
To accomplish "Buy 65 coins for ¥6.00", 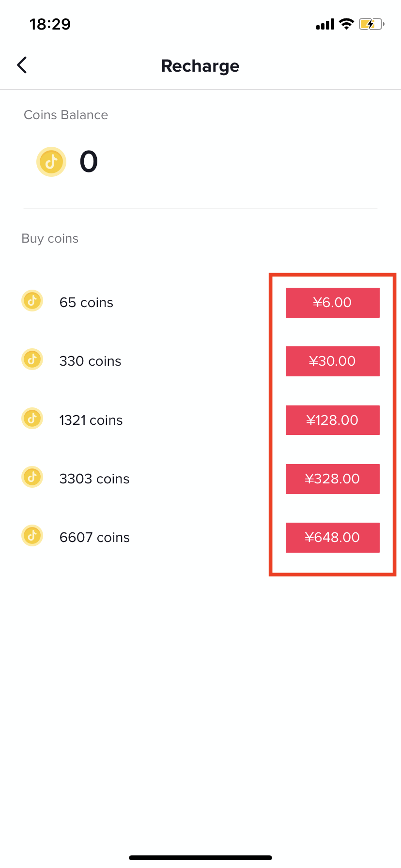I will (x=332, y=303).
